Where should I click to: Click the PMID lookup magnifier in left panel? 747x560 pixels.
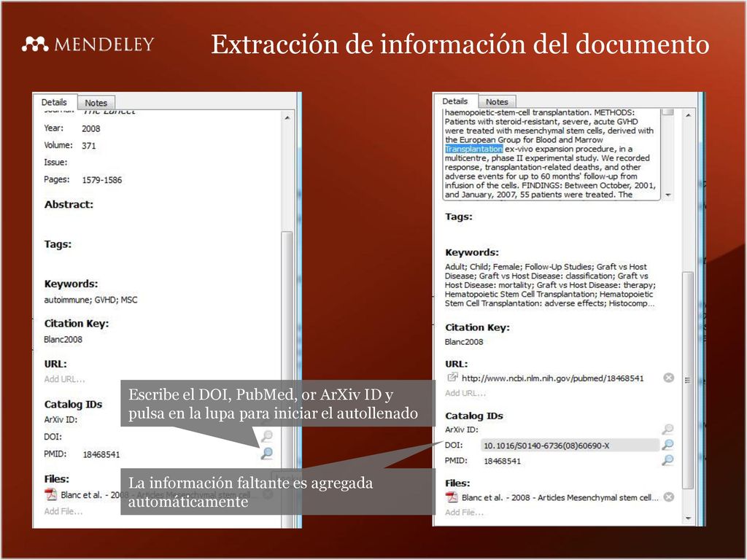pos(267,453)
